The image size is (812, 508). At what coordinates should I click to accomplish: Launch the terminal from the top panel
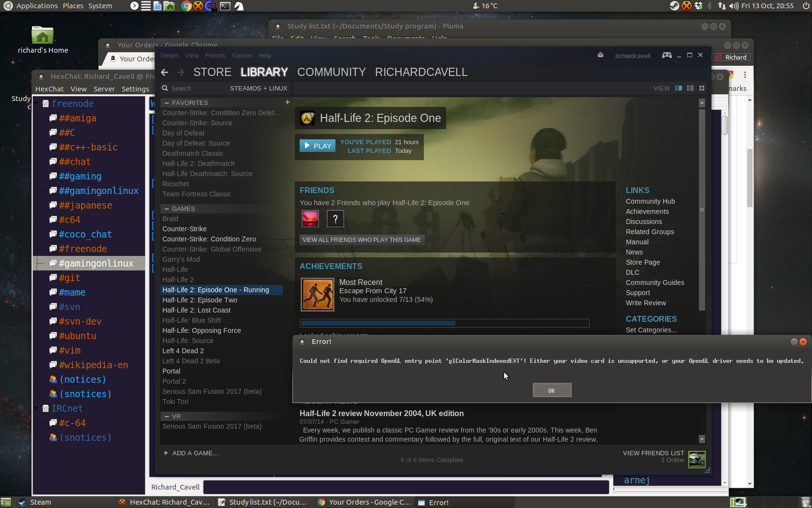(225, 6)
